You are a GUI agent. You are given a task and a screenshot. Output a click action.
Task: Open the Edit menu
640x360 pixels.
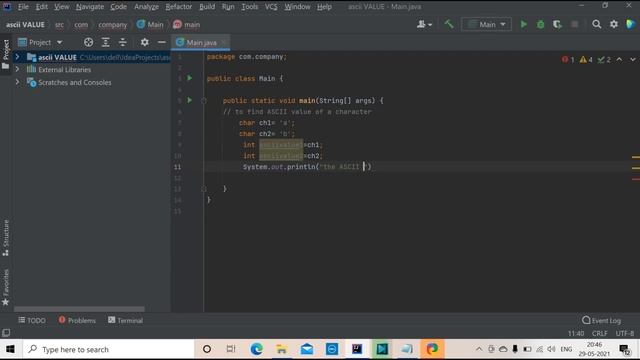42,7
